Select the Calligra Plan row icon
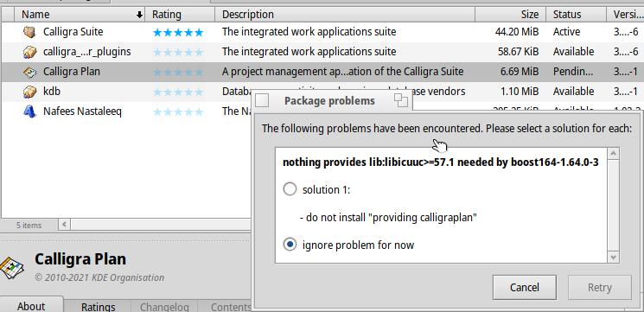This screenshot has height=312, width=644. pos(29,72)
